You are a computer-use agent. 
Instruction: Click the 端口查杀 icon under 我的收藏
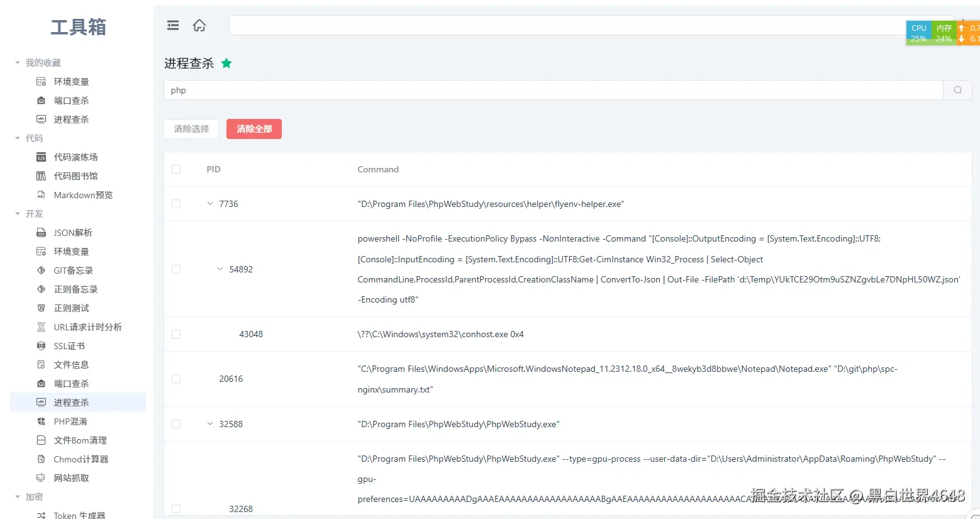tap(41, 101)
